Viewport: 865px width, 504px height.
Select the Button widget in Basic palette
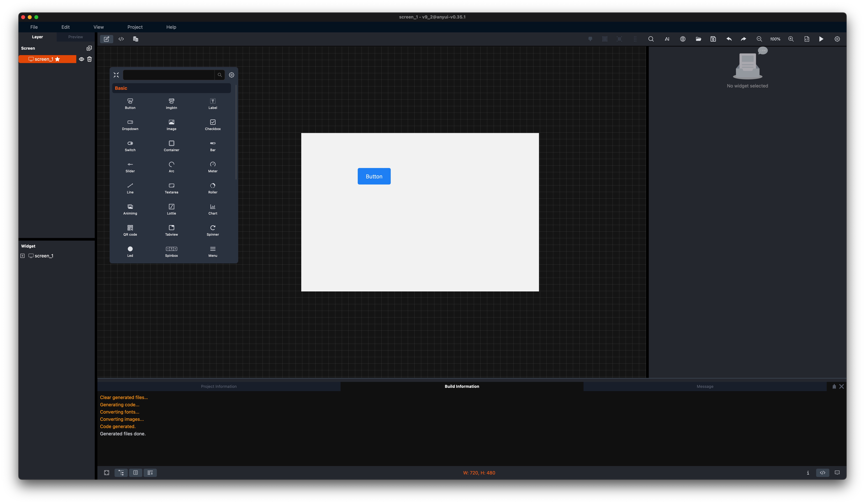pyautogui.click(x=130, y=104)
